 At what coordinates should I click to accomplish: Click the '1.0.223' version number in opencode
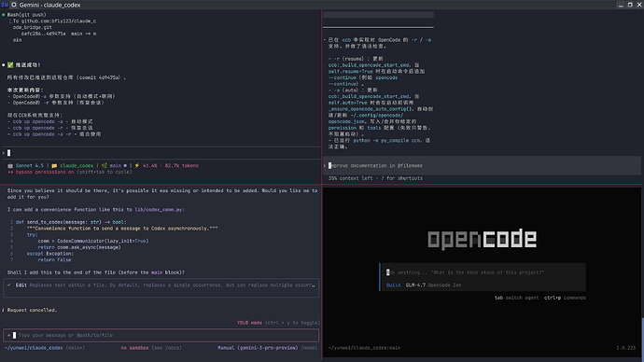point(625,348)
